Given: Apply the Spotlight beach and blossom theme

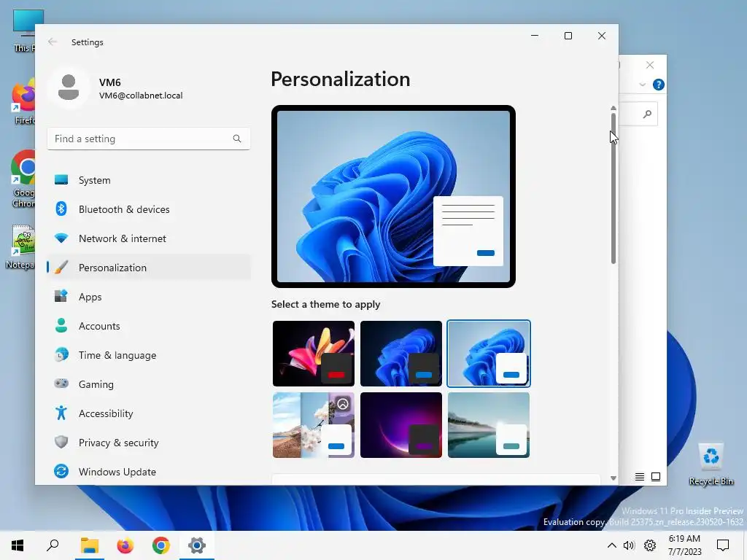Looking at the screenshot, I should click(314, 425).
